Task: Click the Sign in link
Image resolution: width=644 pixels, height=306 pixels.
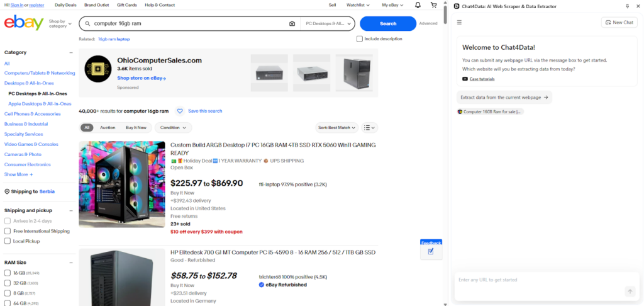Action: click(16, 5)
